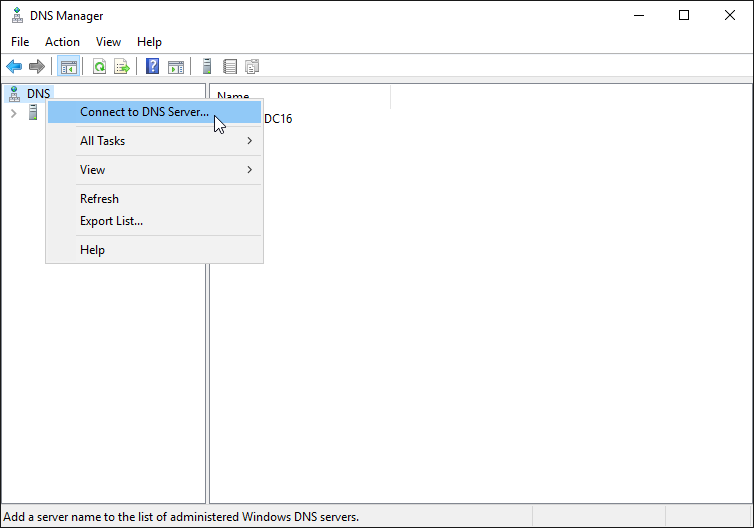Open the All Tasks submenu
Viewport: 754px width, 528px height.
(x=154, y=141)
